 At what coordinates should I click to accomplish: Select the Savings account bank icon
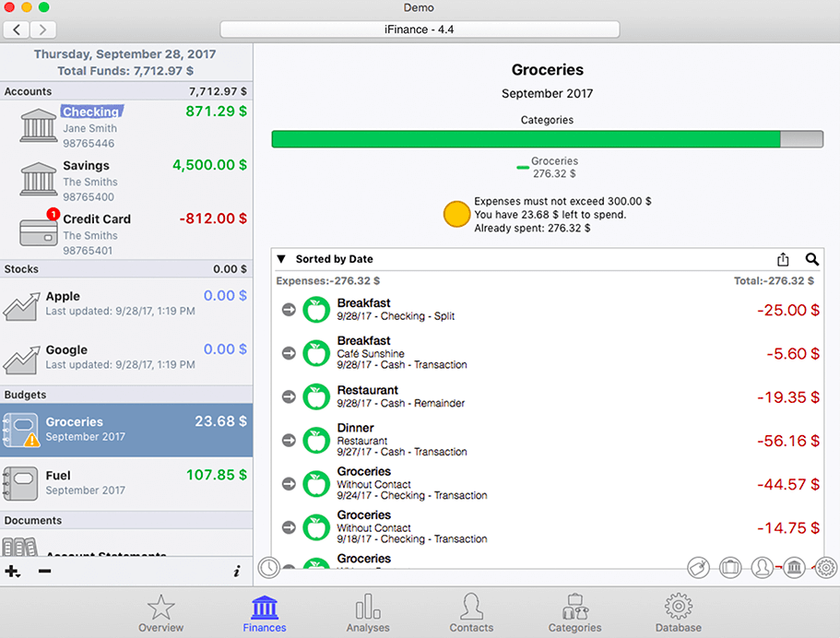pos(38,179)
